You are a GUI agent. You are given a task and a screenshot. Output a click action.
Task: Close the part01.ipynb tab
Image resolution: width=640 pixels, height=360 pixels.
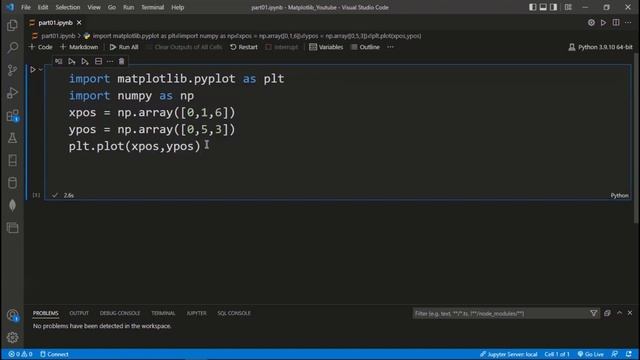[x=79, y=23]
